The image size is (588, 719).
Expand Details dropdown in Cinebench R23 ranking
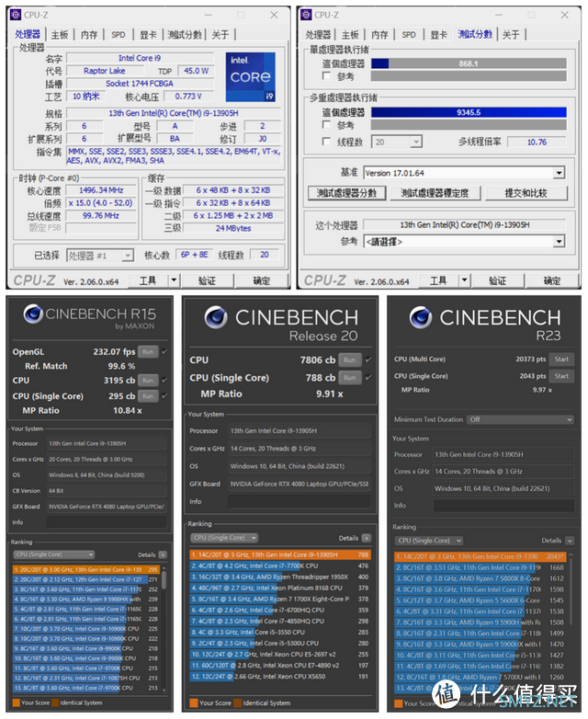point(570,541)
